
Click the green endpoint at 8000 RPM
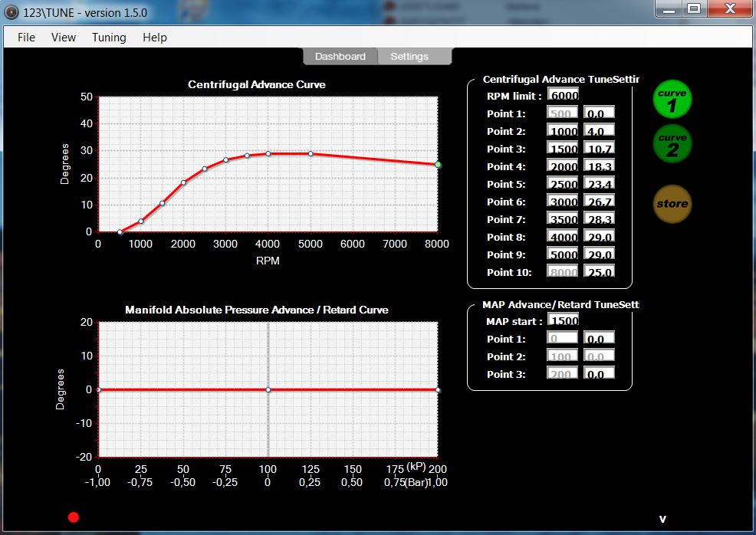[438, 165]
